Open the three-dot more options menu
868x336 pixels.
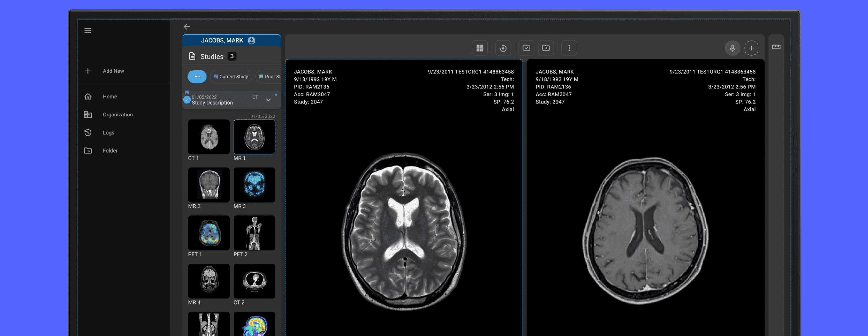569,48
